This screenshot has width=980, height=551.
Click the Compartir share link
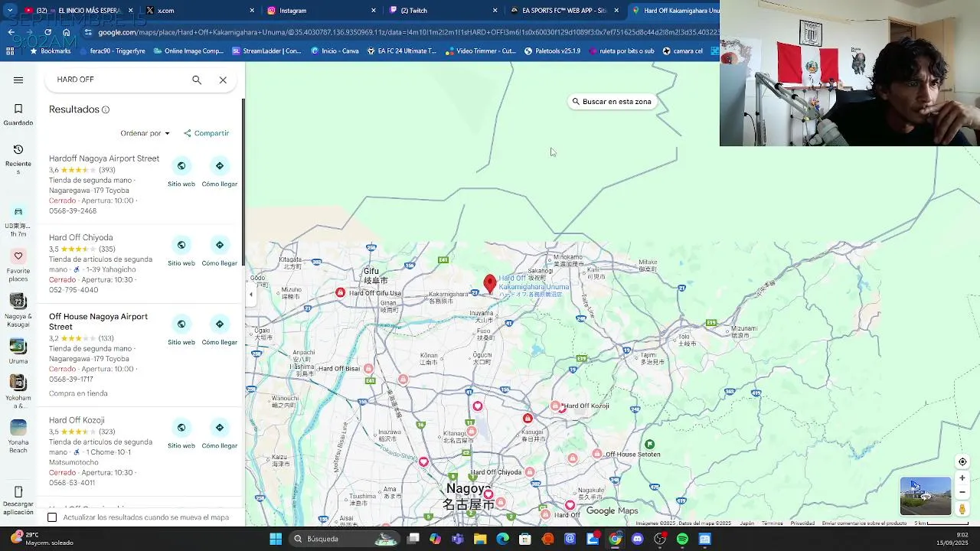pos(206,133)
